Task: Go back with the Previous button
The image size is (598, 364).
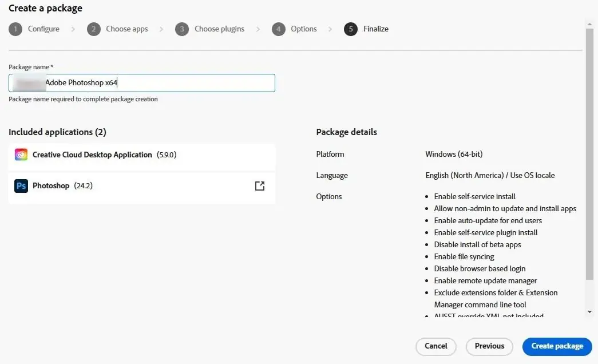Action: point(489,346)
